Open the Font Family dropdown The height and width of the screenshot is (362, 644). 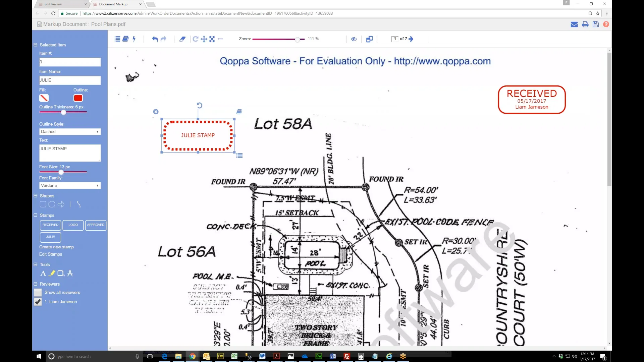coord(70,185)
